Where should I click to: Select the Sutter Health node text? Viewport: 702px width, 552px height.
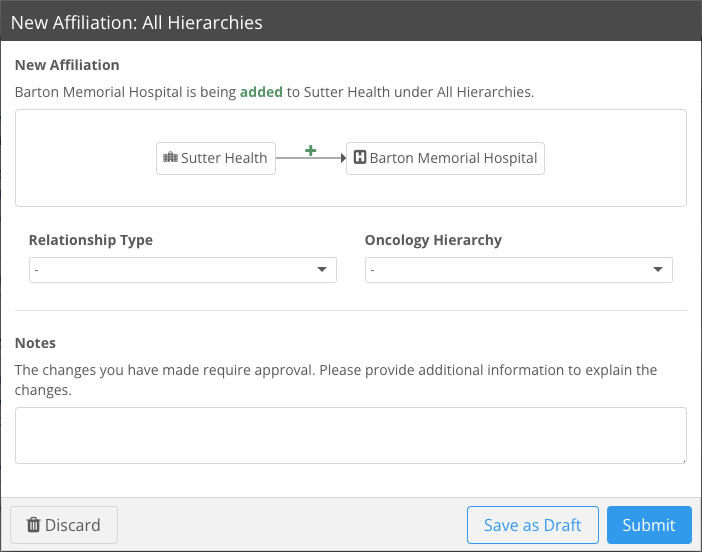tap(224, 158)
